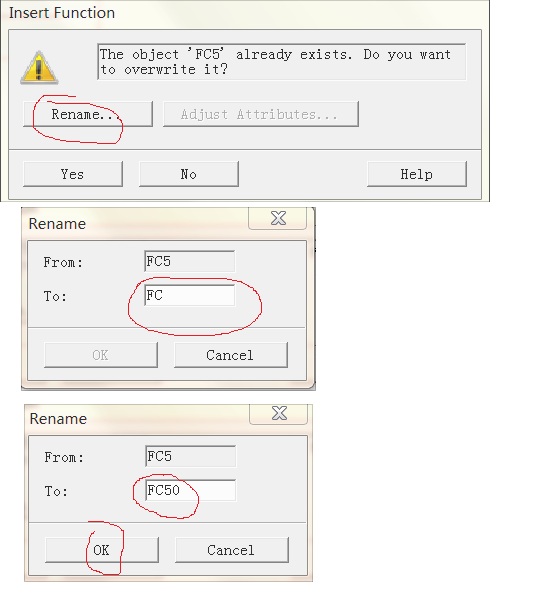Cancel the Rename dialog with To value 'FC50'
This screenshot has height=609, width=535.
coord(232,550)
